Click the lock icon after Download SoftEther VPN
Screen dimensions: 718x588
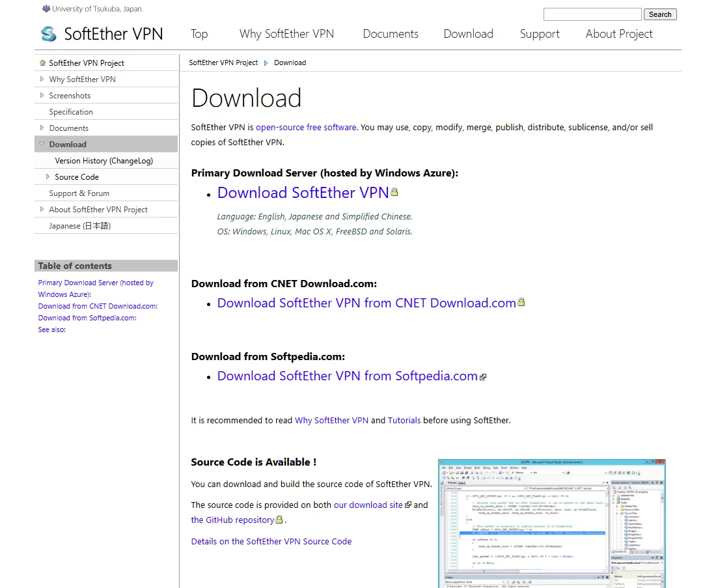click(x=394, y=192)
